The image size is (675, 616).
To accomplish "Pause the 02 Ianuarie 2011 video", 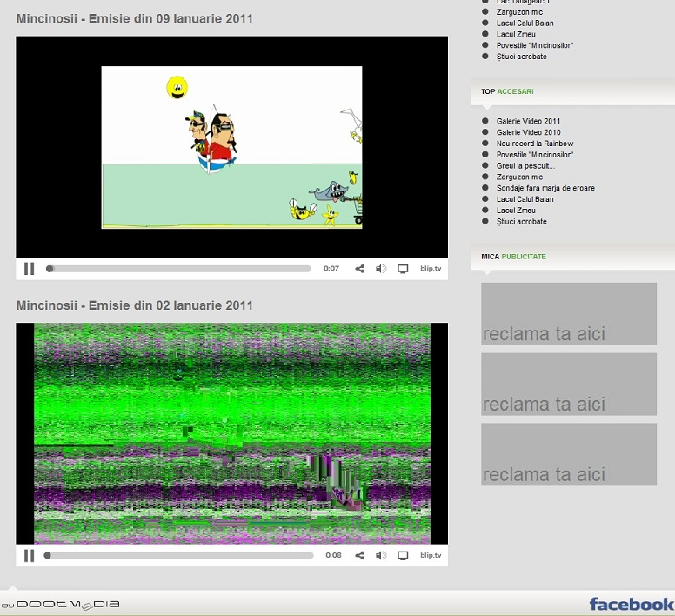I will pyautogui.click(x=30, y=556).
